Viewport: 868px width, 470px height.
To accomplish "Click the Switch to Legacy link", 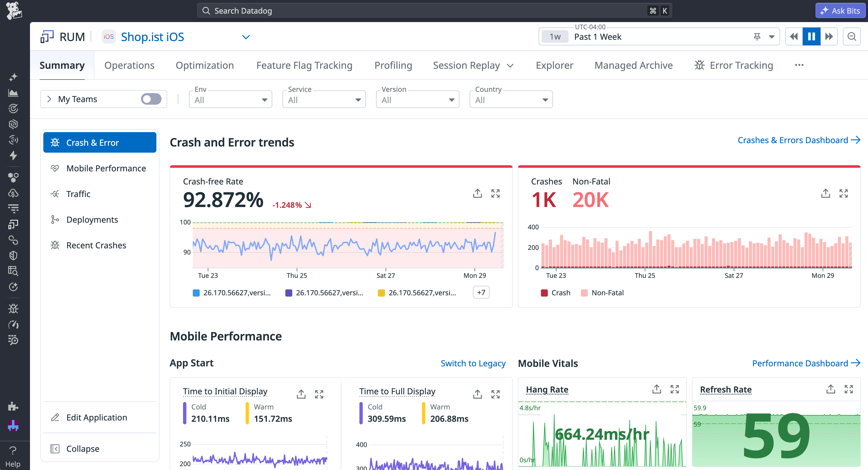I will coord(473,363).
